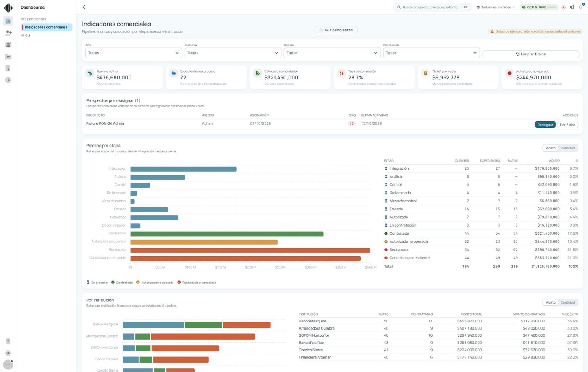Open the clients group icon in the sidebar rail
This screenshot has height=372, width=588.
click(8, 45)
